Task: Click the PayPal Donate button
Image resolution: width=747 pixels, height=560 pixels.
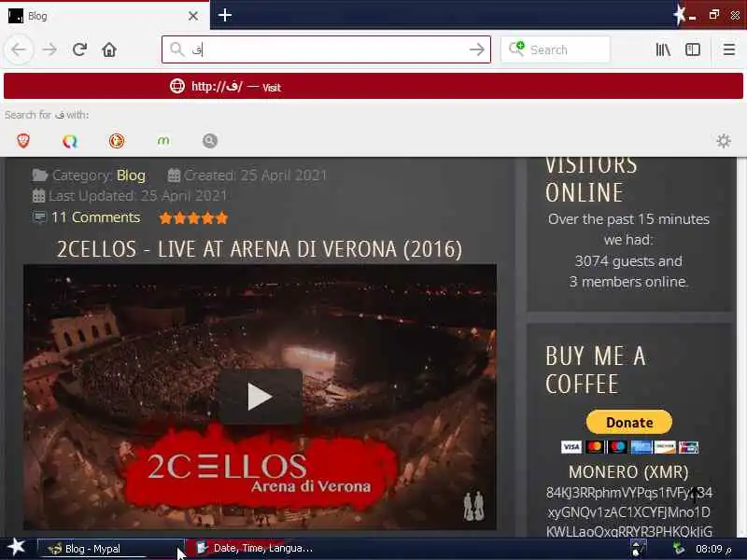Action: pyautogui.click(x=628, y=422)
